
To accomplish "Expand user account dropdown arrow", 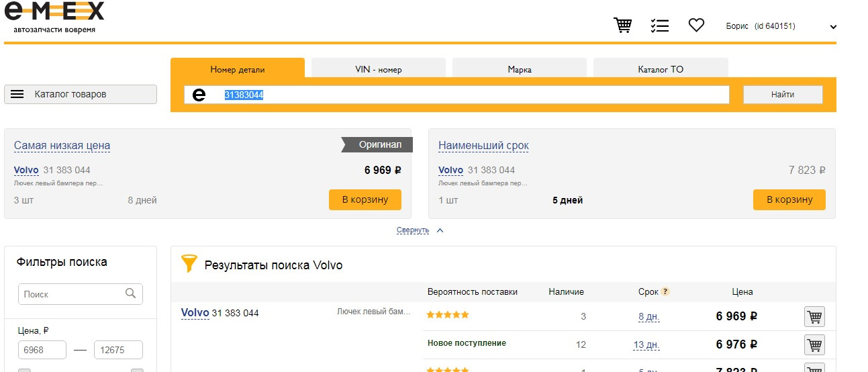I will (833, 27).
